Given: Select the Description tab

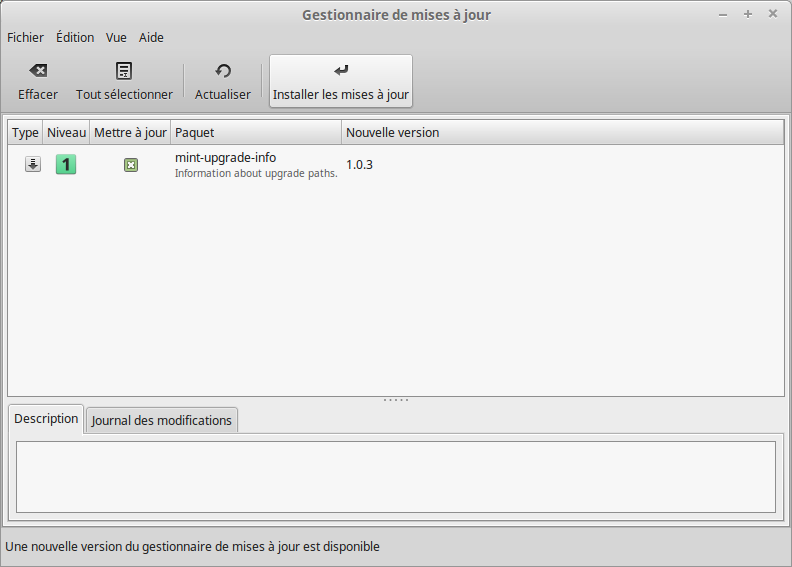Looking at the screenshot, I should [46, 419].
